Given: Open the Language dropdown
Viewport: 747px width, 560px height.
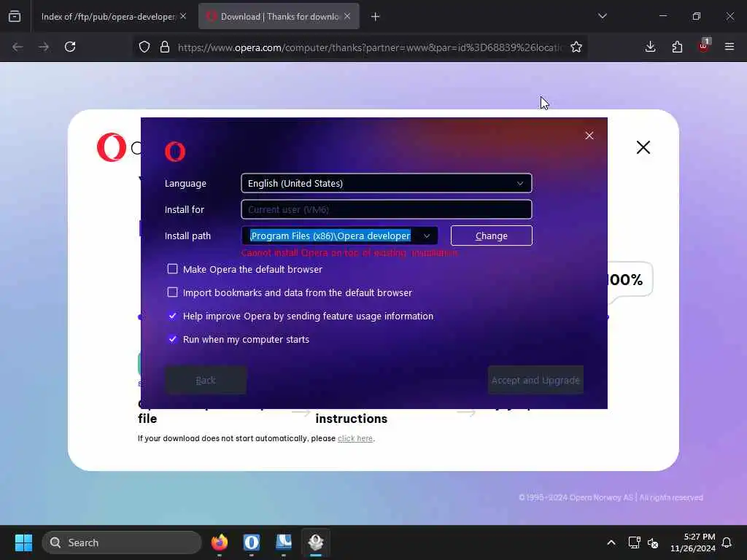Looking at the screenshot, I should point(387,183).
